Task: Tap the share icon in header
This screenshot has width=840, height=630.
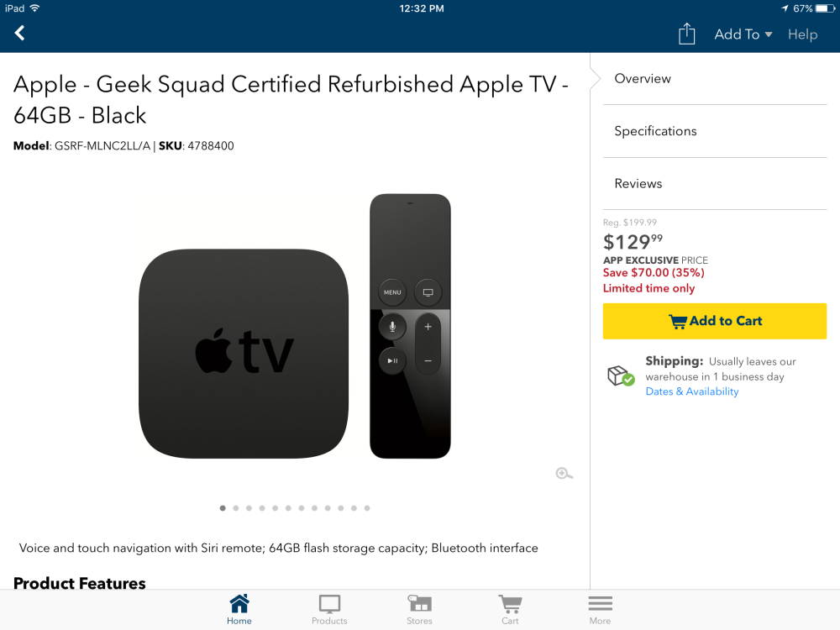Action: pyautogui.click(x=687, y=34)
